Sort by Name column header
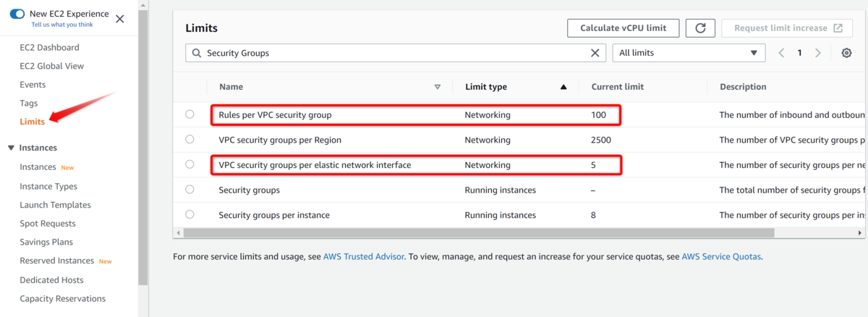Viewport: 868px width, 317px height. point(231,87)
